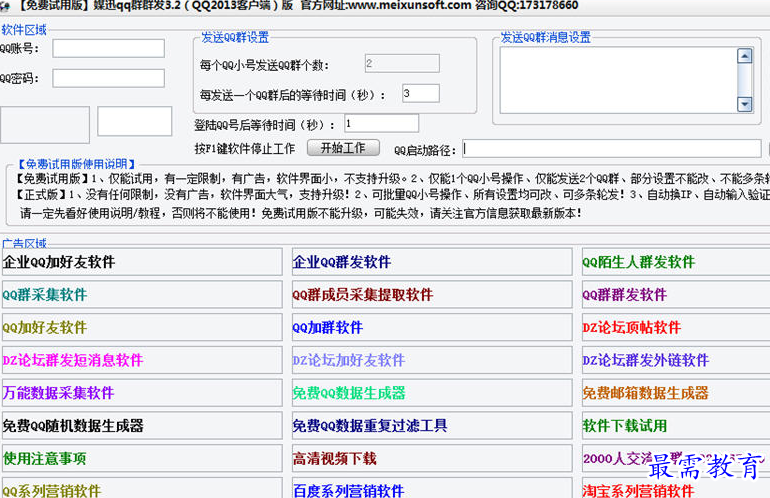Open the 百度系列营销软件 ad button
The height and width of the screenshot is (498, 770).
(432, 488)
